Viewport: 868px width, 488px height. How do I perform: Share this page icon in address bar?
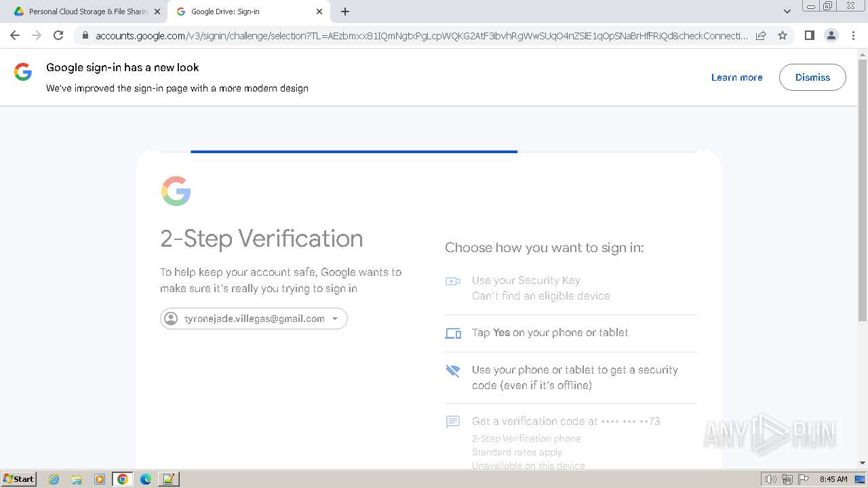point(761,35)
